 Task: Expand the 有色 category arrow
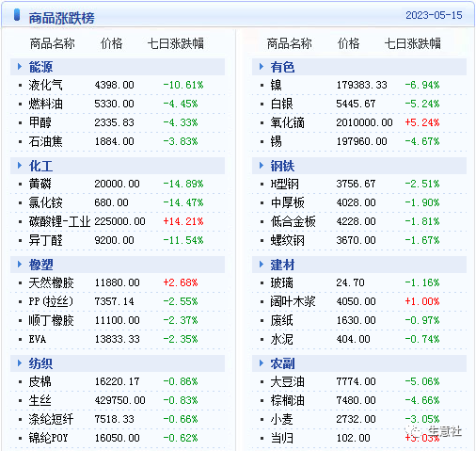click(262, 67)
